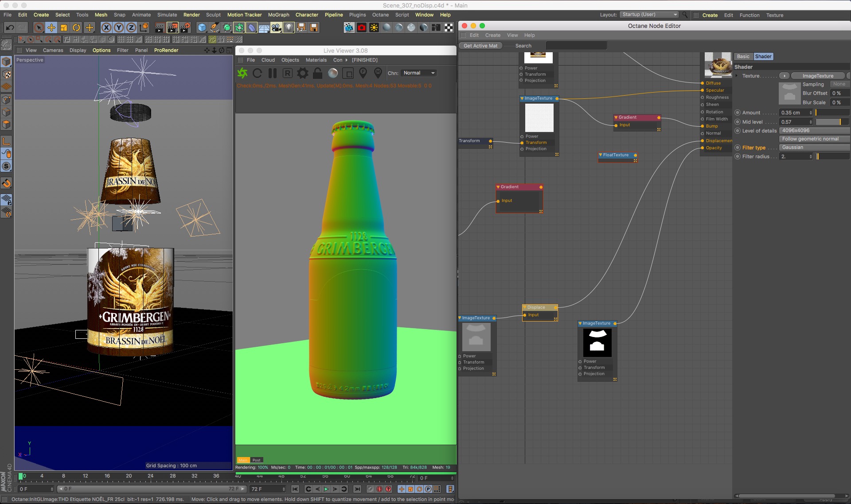The height and width of the screenshot is (504, 851).
Task: Toggle Amount parameter animation circle
Action: pyautogui.click(x=738, y=112)
